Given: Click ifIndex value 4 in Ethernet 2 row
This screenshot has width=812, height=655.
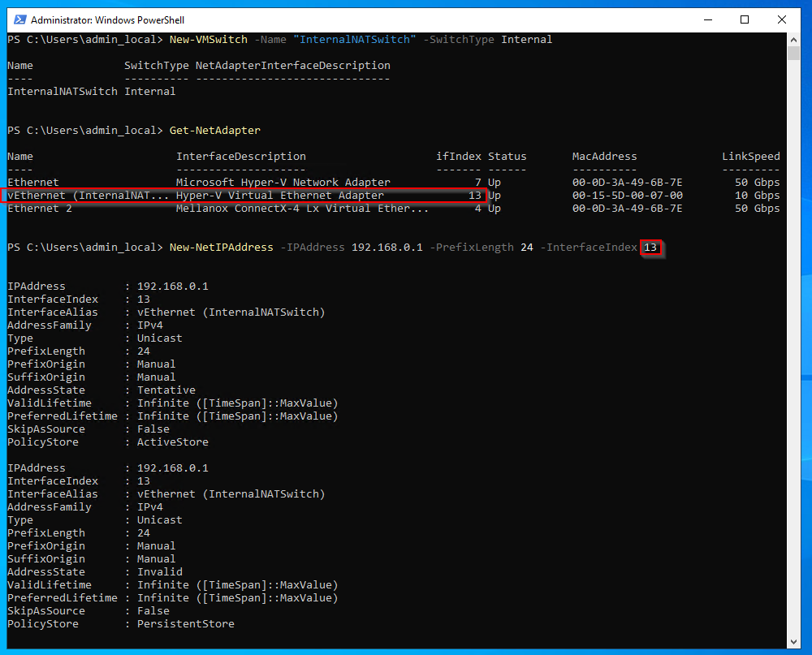Looking at the screenshot, I should [477, 208].
